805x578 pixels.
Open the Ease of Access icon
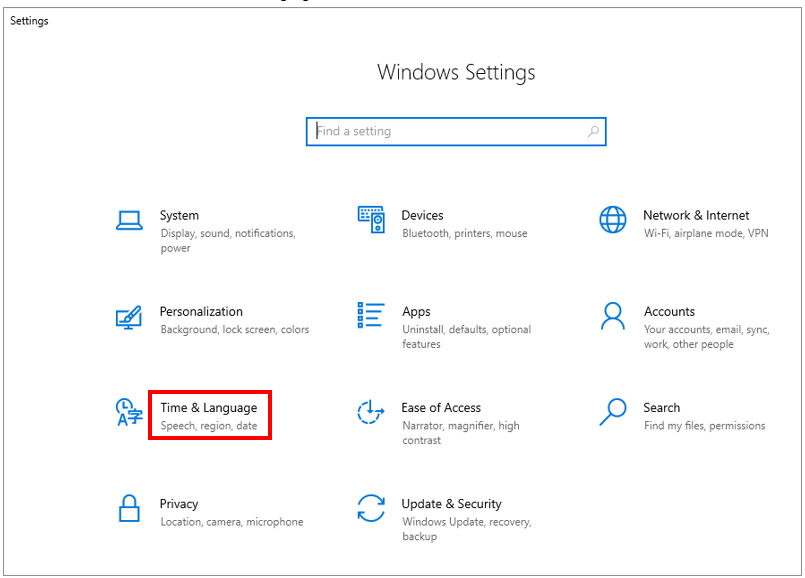pyautogui.click(x=371, y=412)
